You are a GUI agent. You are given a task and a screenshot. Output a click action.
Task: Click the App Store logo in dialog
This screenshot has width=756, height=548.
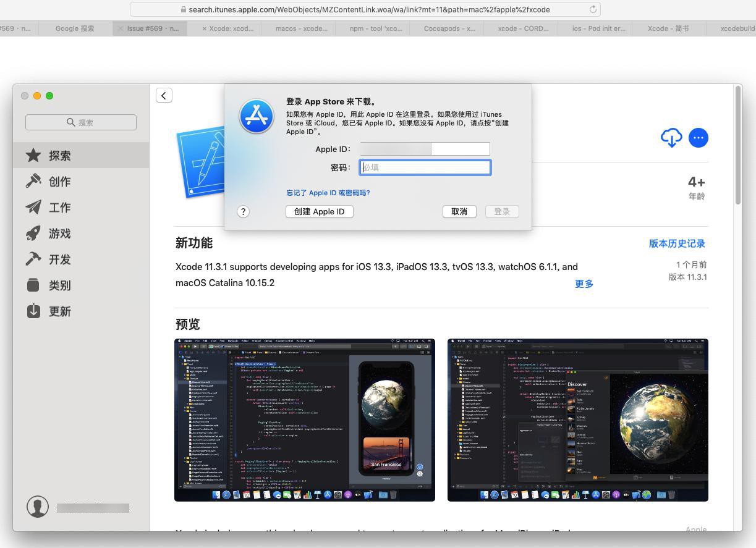[x=257, y=116]
